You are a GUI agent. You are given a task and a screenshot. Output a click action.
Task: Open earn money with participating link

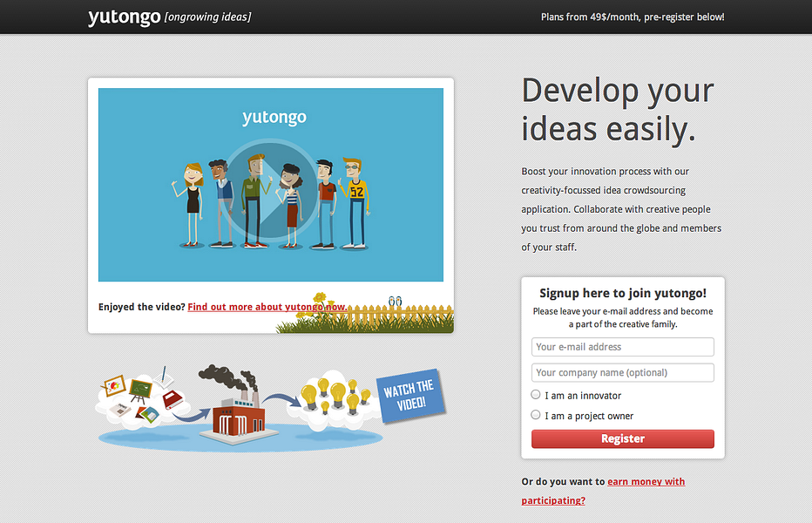(603, 491)
